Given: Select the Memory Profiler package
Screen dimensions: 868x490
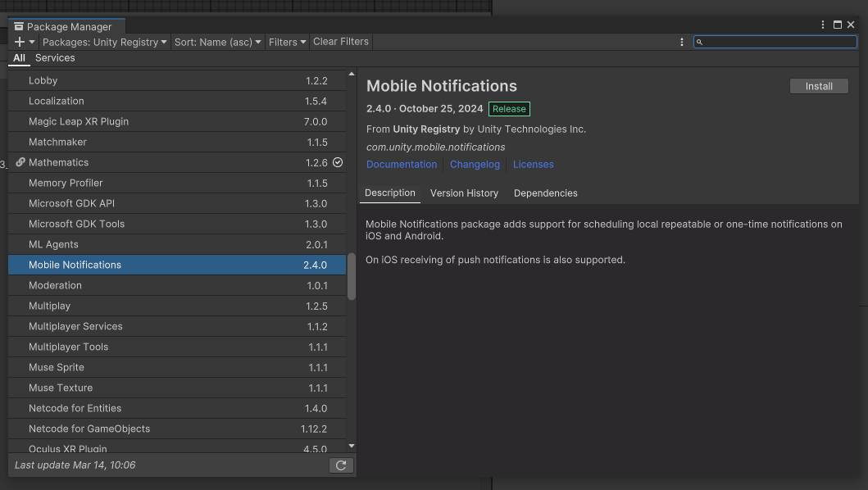Looking at the screenshot, I should pyautogui.click(x=177, y=184).
